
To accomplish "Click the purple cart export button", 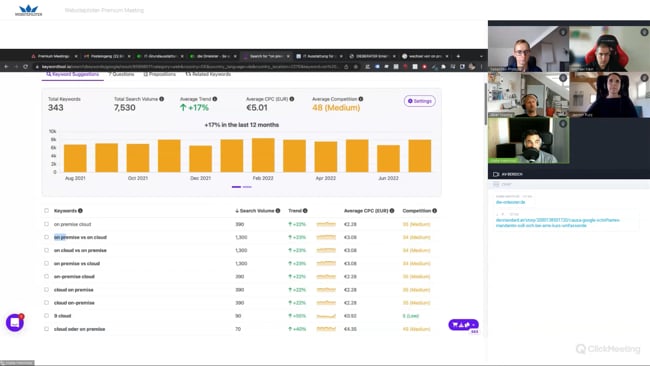I will pyautogui.click(x=463, y=325).
